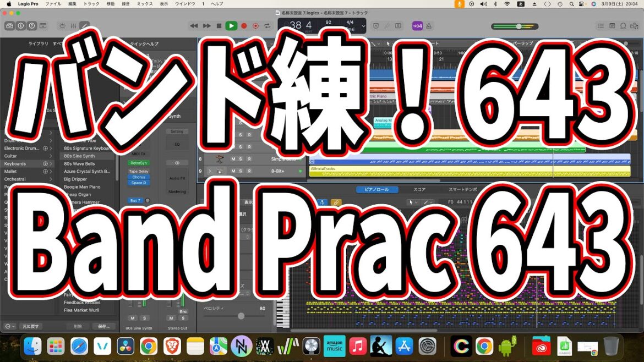The image size is (644, 362).
Task: Click the Record button in the transport
Action: tap(244, 25)
